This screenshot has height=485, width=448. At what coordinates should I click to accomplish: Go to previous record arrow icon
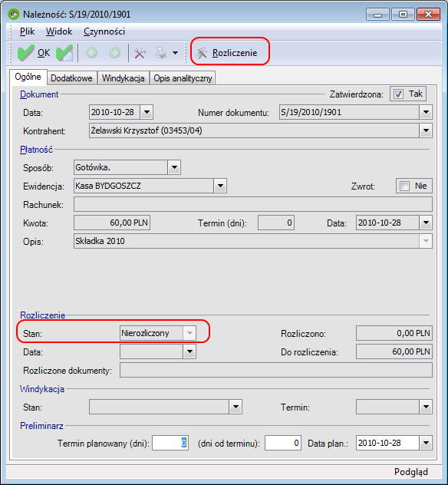[91, 53]
